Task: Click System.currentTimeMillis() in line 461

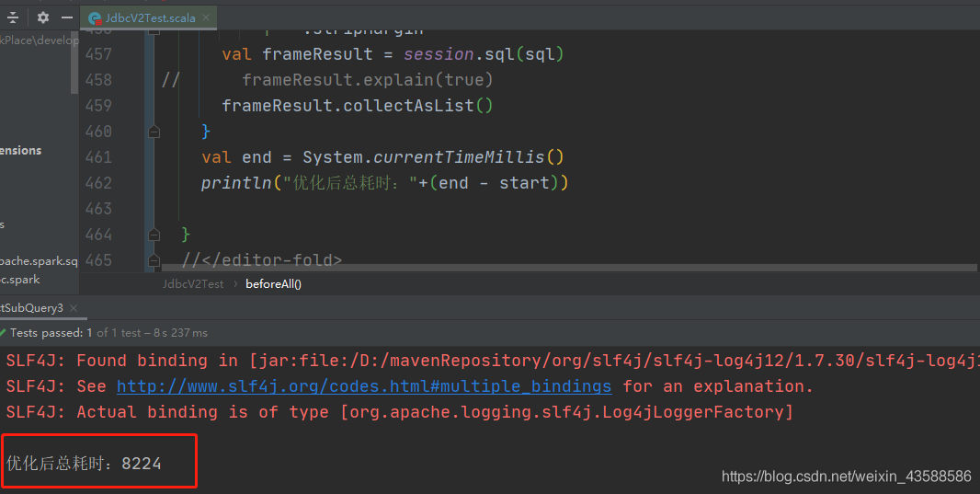Action: [433, 157]
